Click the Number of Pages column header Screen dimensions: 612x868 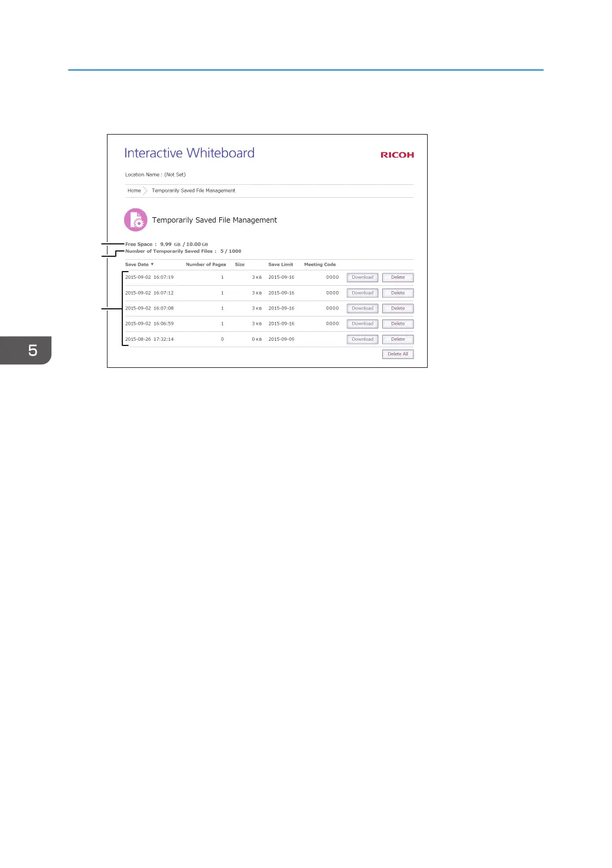[206, 265]
